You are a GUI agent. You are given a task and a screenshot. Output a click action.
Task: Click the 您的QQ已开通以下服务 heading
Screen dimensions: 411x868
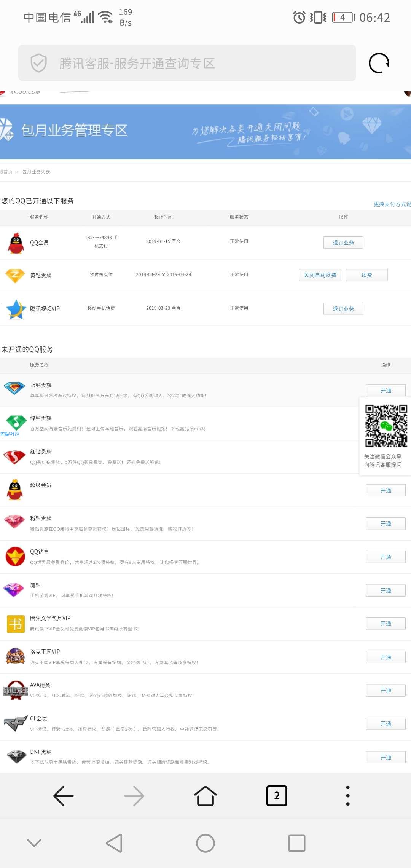click(37, 201)
